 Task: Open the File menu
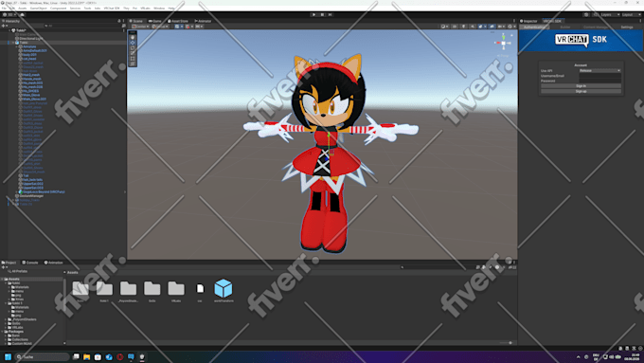point(4,9)
